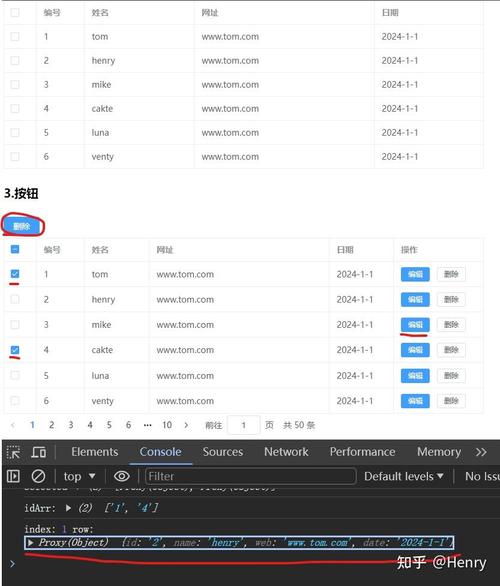This screenshot has height=586, width=500.
Task: Open the live expression eye icon
Action: (121, 476)
